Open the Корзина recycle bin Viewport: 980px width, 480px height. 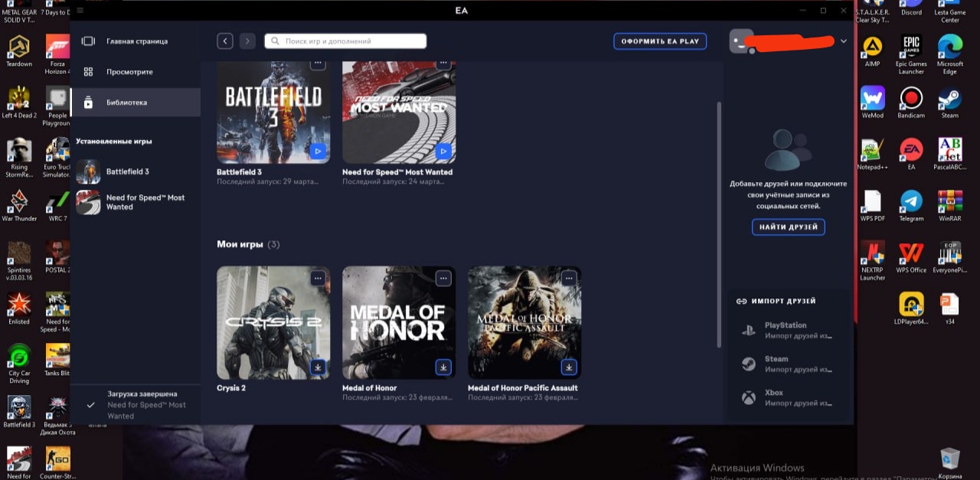coord(950,462)
